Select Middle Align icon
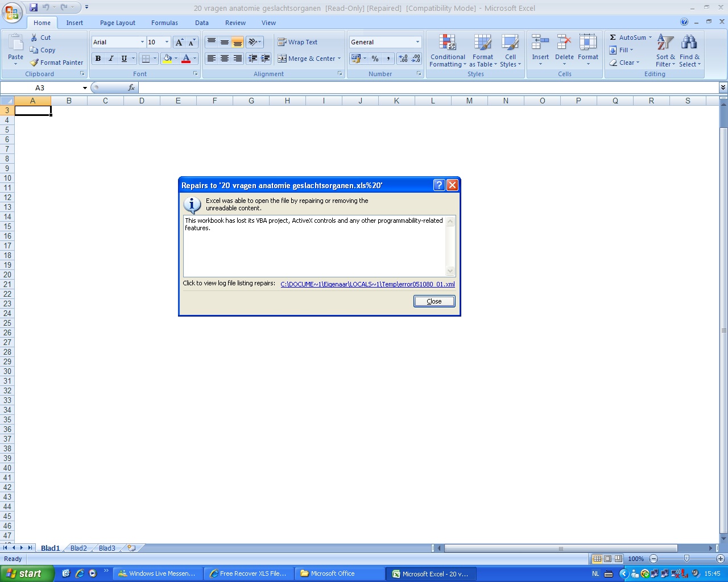 (x=225, y=42)
